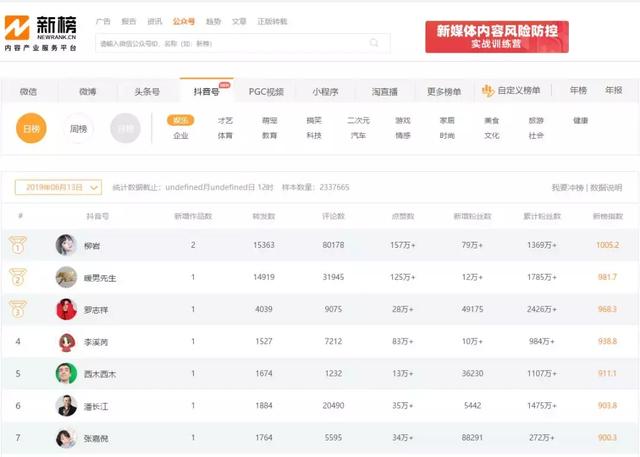Click the rank 3 medal icon
Viewport: 640px width, 457px height.
tap(18, 309)
